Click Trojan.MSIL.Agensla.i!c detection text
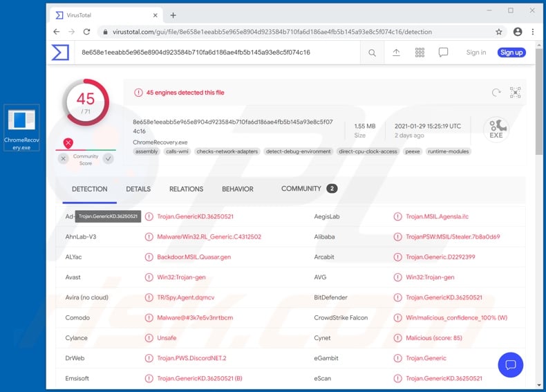546x392 pixels. [437, 216]
